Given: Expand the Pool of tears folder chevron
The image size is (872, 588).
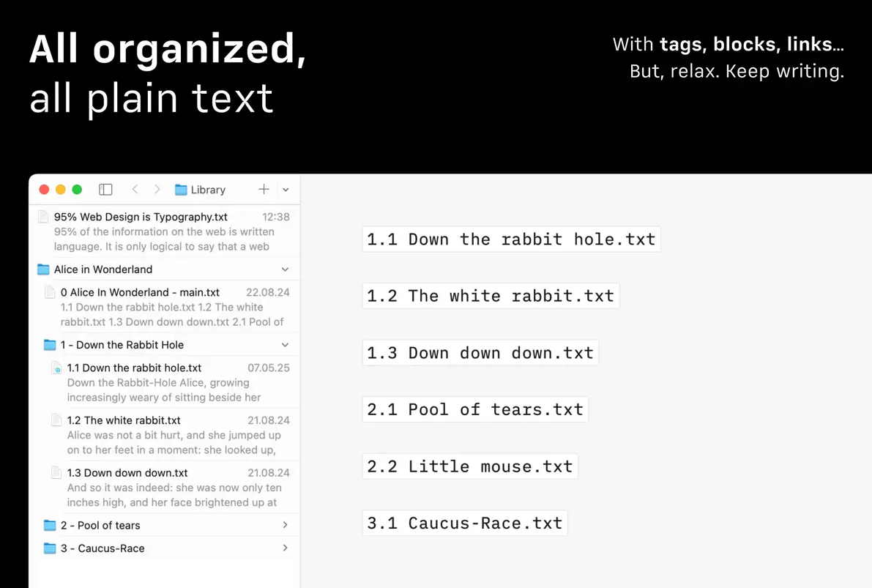Looking at the screenshot, I should 286,525.
